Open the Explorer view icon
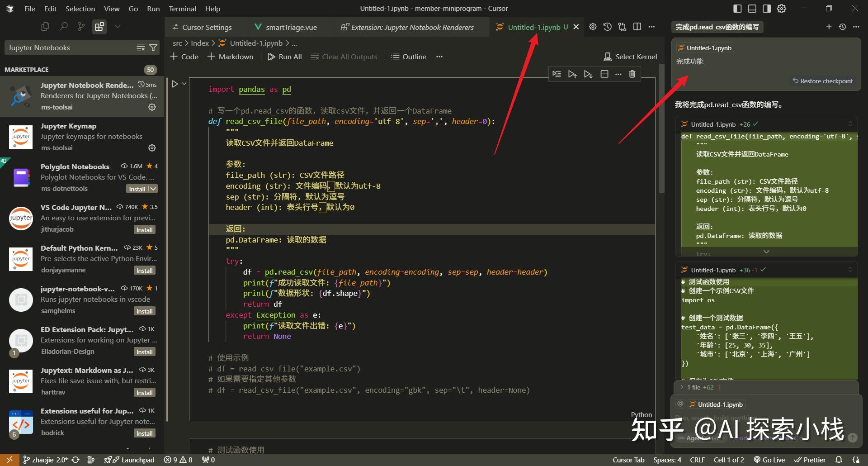The image size is (868, 466). (45, 27)
